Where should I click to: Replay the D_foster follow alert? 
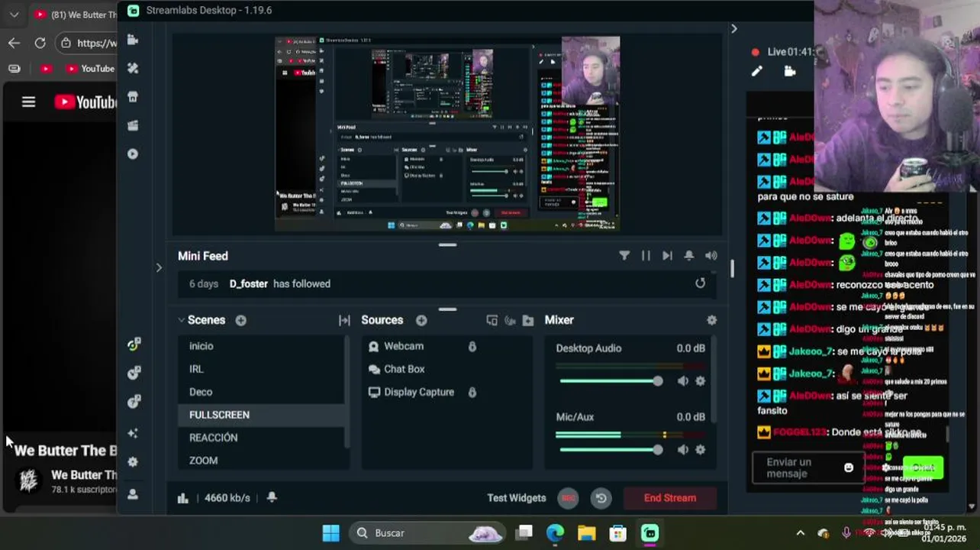(x=700, y=283)
